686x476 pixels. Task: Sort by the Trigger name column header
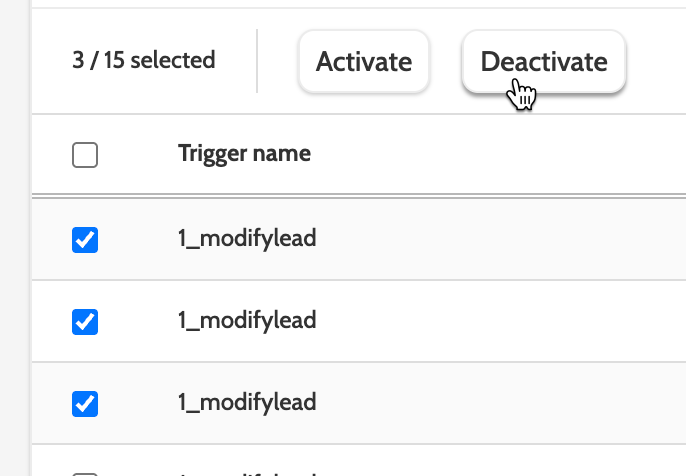[x=244, y=154]
